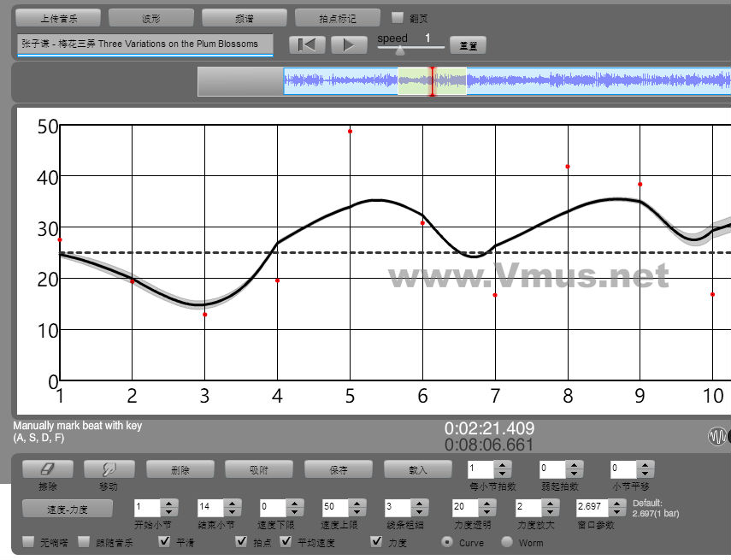The height and width of the screenshot is (560, 731).
Task: Adjust the speed slider handle
Action: pyautogui.click(x=400, y=50)
